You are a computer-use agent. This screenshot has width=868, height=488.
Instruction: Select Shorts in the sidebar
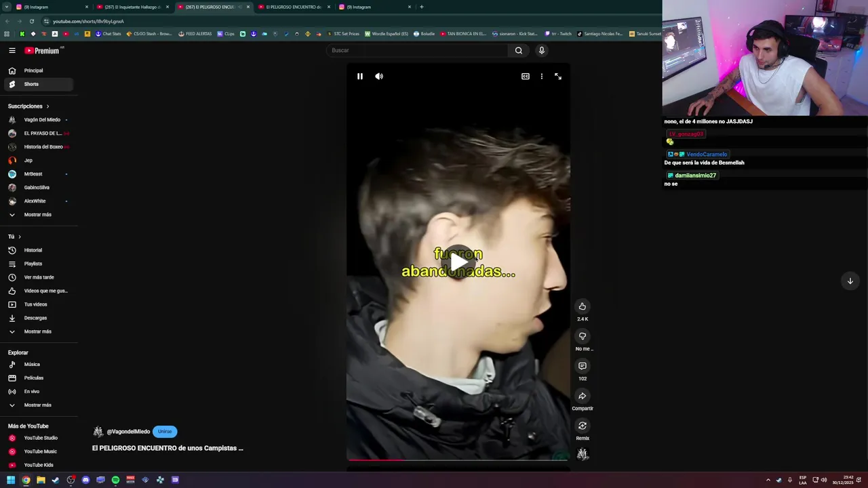[39, 84]
